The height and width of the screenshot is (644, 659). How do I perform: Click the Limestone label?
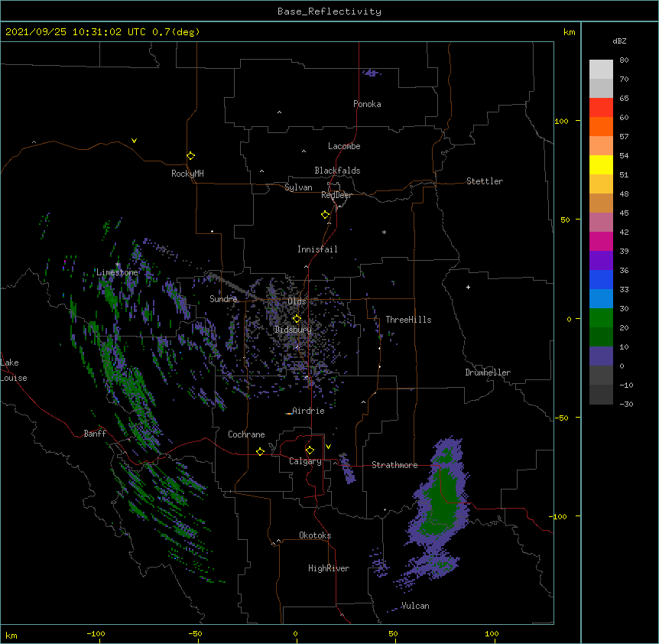(x=117, y=272)
